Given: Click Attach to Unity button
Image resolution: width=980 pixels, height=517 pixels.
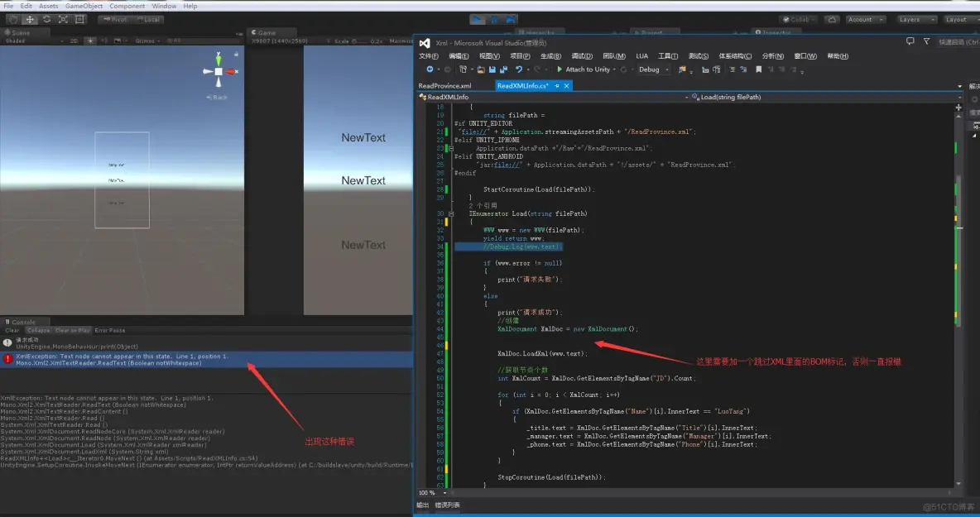Looking at the screenshot, I should click(584, 69).
